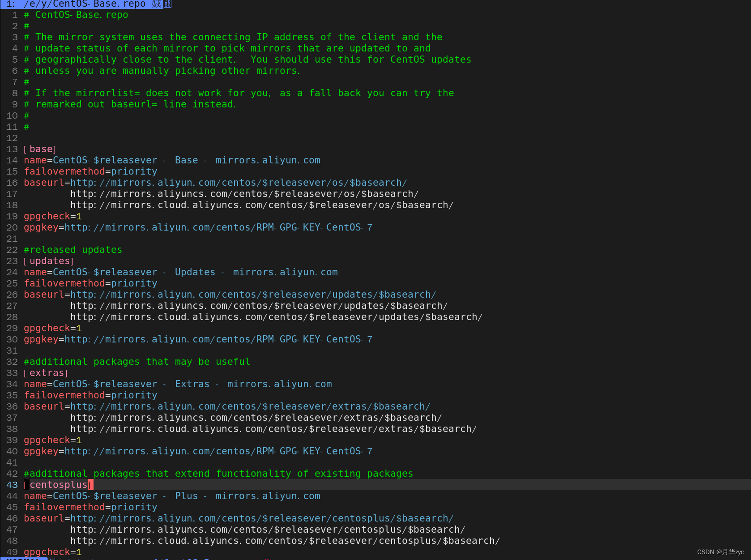Image resolution: width=751 pixels, height=560 pixels.
Task: Click the mirrors.aliyuncs.com /centosplus/ URL on line 47
Action: (268, 530)
